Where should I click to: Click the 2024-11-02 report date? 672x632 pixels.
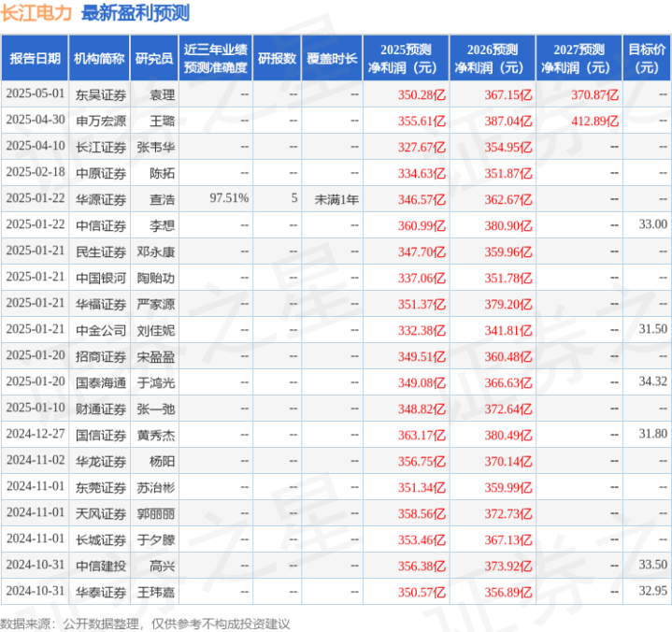(36, 460)
